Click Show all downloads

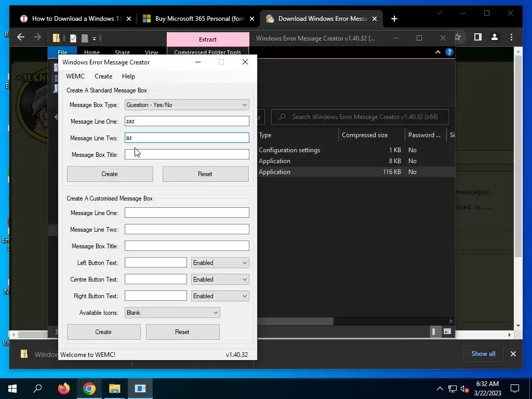483,354
